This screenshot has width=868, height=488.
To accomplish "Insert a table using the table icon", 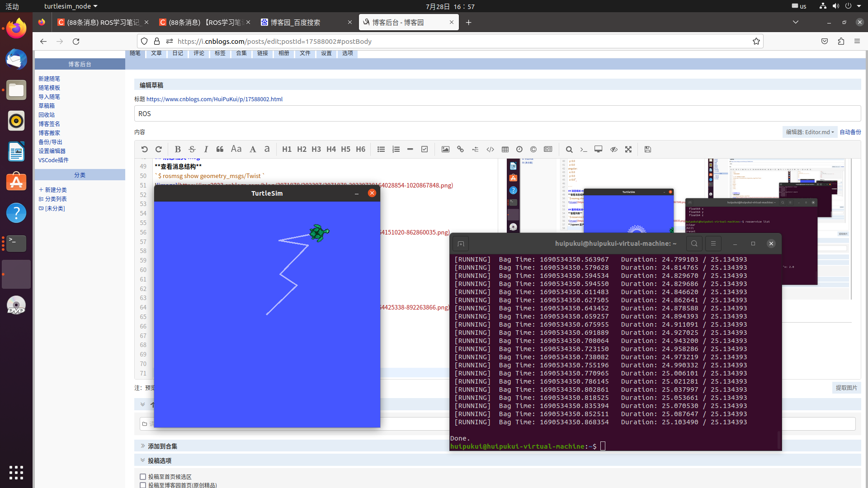I will pos(505,149).
